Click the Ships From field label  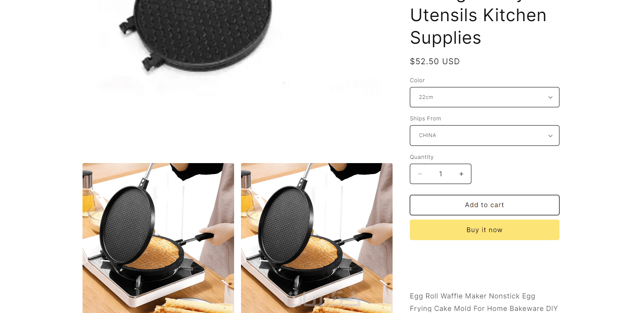(x=426, y=118)
